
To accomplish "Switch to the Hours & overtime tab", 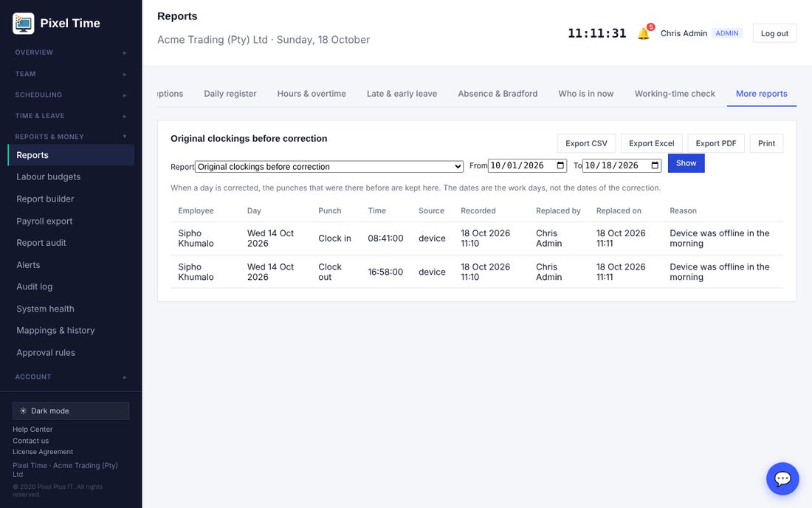I will 312,94.
